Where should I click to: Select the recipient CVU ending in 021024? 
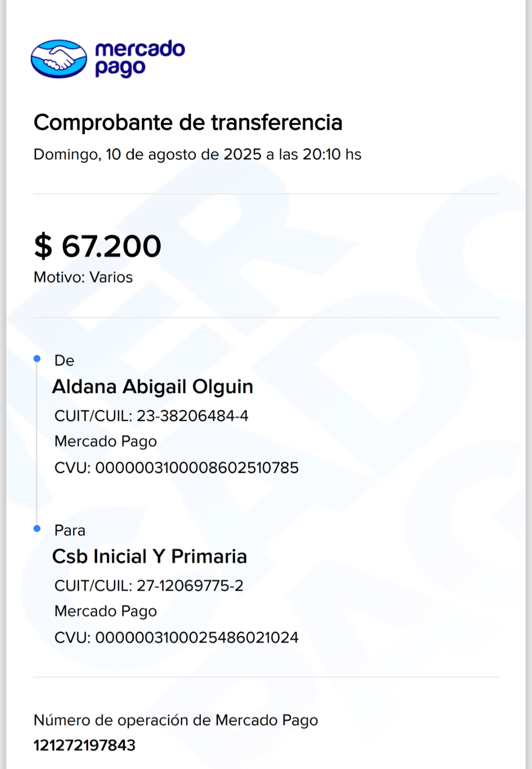click(176, 637)
